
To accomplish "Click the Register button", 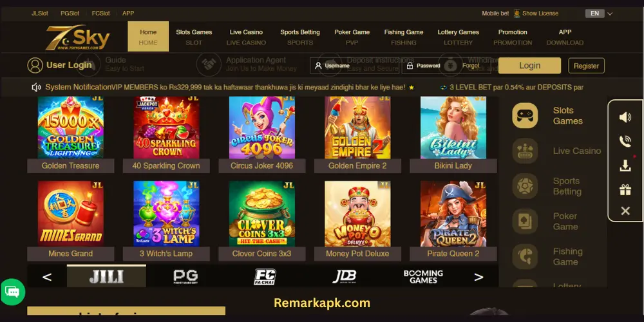I will pos(586,66).
